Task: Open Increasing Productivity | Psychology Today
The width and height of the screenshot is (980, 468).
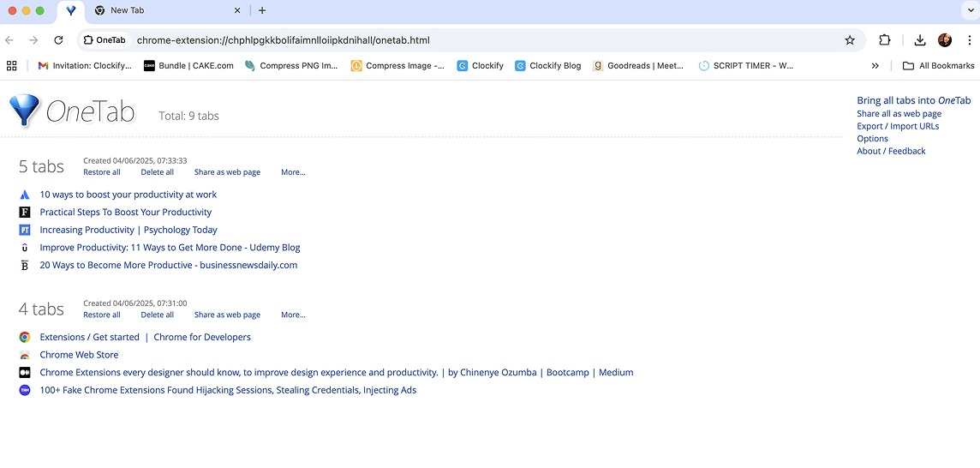Action: (x=128, y=230)
